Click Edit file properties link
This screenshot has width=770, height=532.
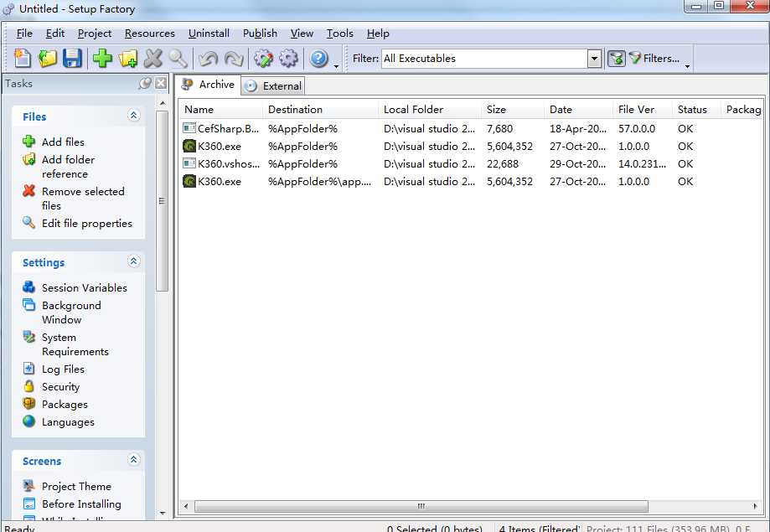click(87, 224)
